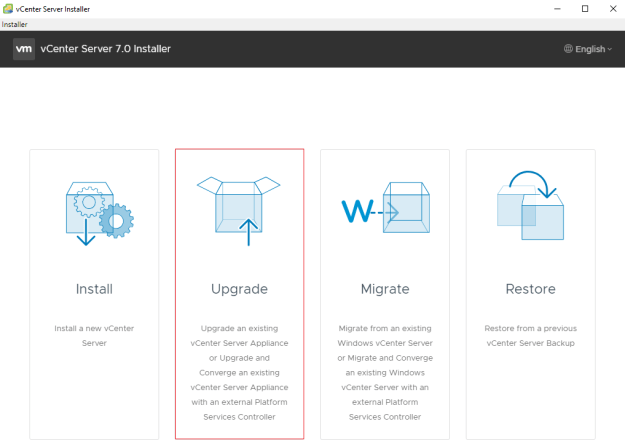Click 'Install a new vCenter Server' description
Viewport: 625px width, 446px height.
94,336
